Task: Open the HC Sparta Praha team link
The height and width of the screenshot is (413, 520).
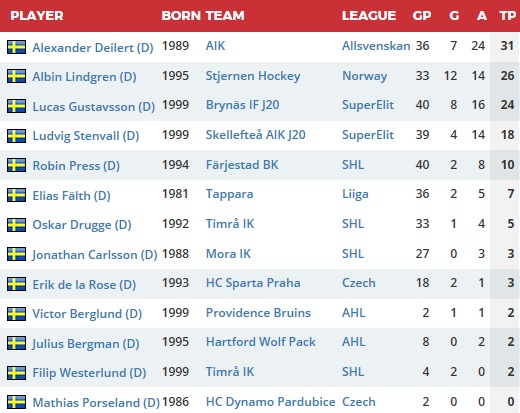Action: click(x=253, y=283)
